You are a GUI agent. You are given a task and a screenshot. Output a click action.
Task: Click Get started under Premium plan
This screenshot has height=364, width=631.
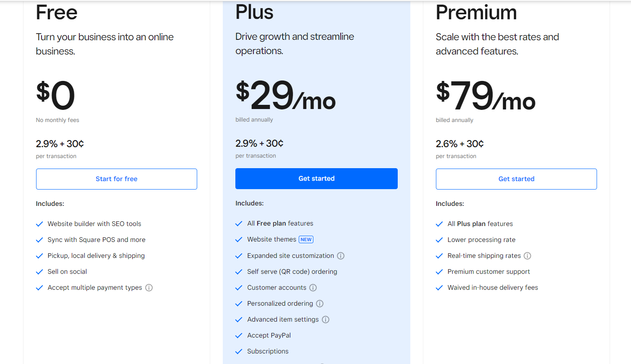[516, 179]
